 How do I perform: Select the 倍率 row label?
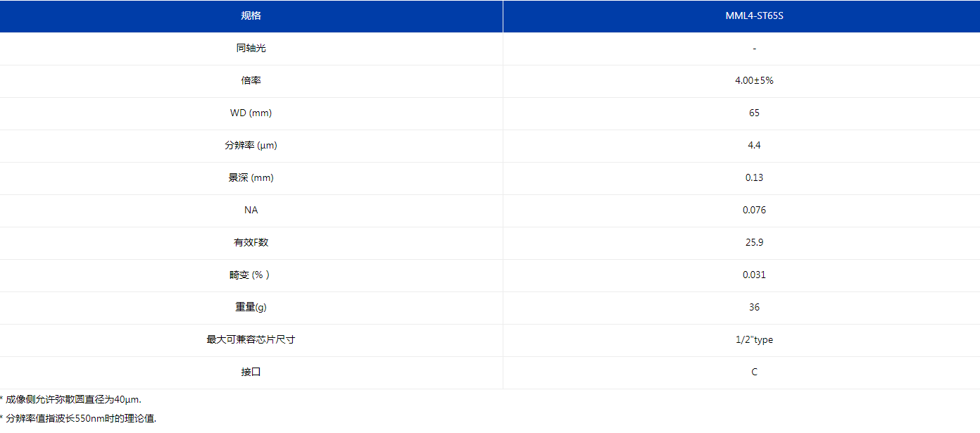pos(251,81)
